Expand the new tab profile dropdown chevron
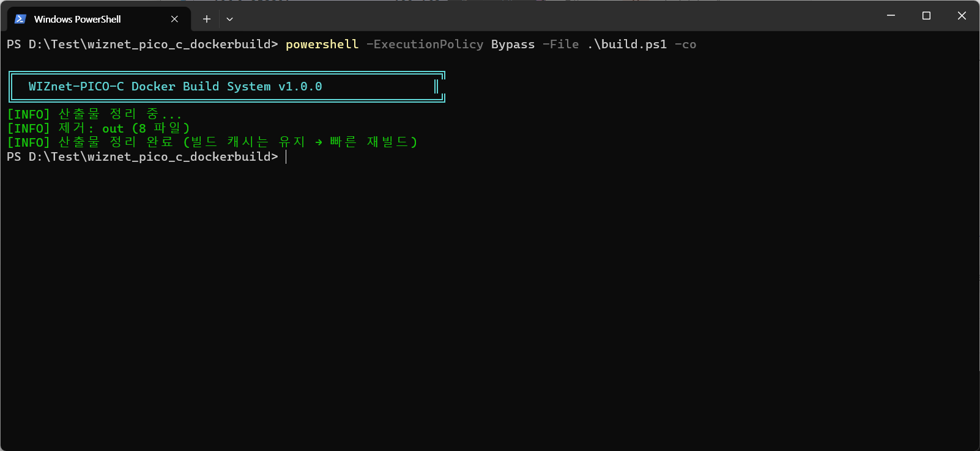Screen dimensions: 980x451 pyautogui.click(x=229, y=19)
